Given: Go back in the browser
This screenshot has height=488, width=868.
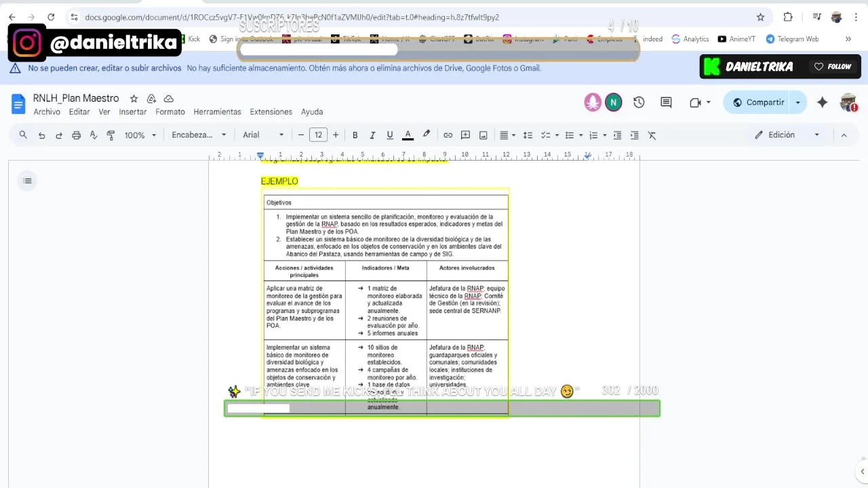Looking at the screenshot, I should (12, 17).
